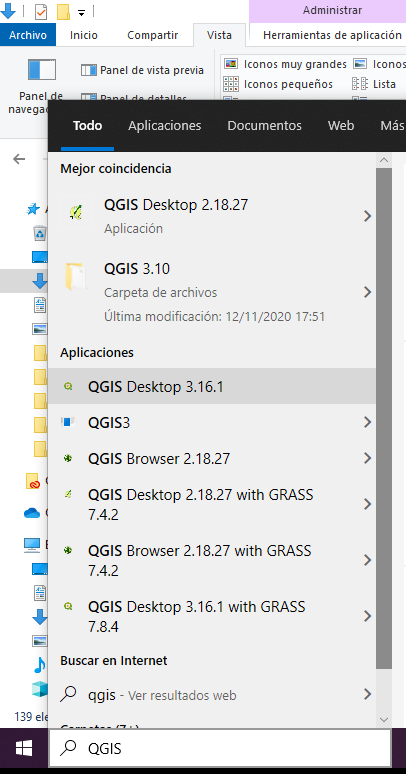
Task: Open QGIS Desktop 2.18.27 with GRASS 7.4.2
Action: click(x=211, y=504)
